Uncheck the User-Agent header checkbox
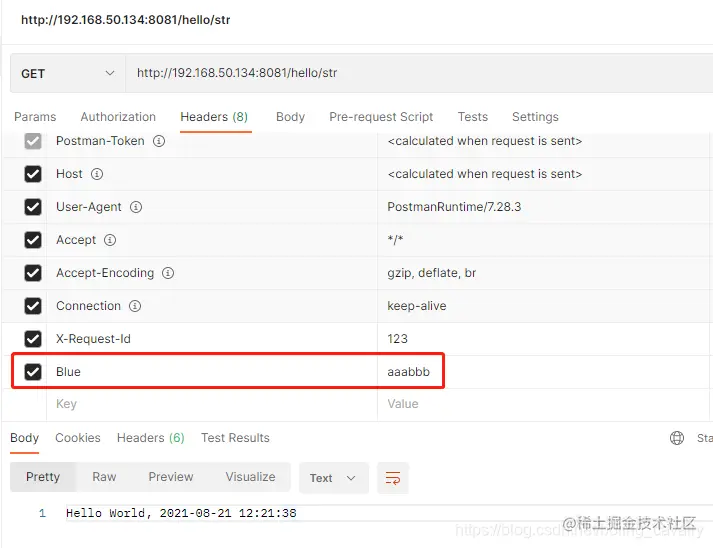Viewport: 713px width, 548px height. click(33, 207)
